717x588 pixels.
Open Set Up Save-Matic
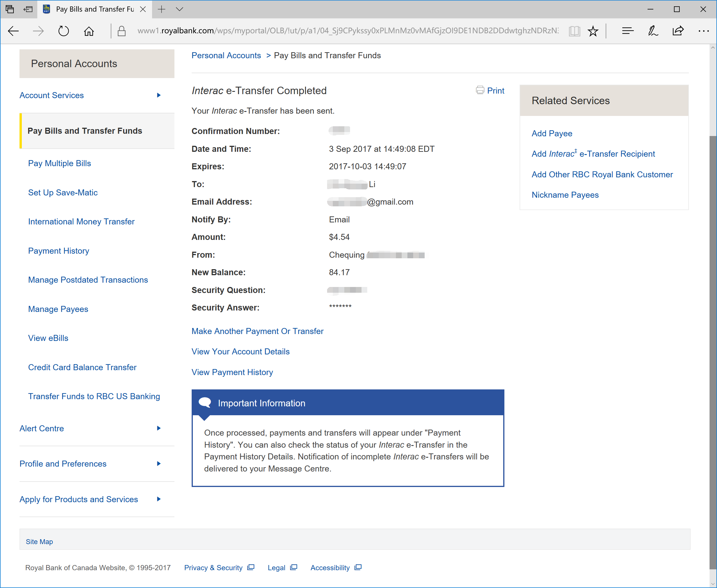tap(63, 192)
